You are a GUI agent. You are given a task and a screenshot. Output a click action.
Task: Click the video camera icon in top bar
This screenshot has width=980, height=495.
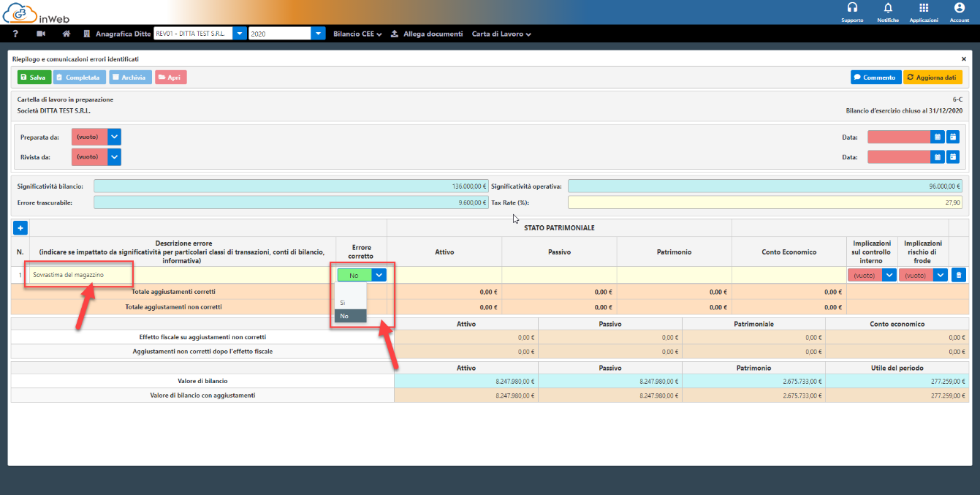(40, 34)
